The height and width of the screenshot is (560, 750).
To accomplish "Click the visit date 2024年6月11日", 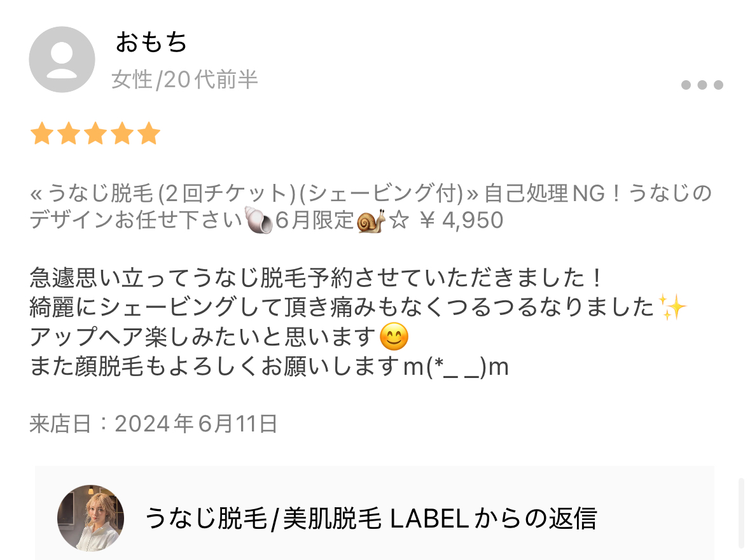I will coord(196,424).
